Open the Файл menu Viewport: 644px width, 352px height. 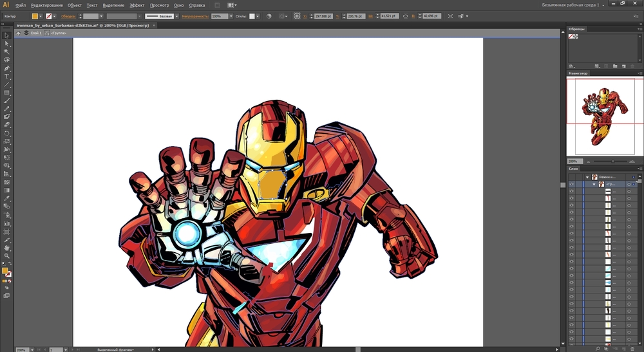pos(21,5)
